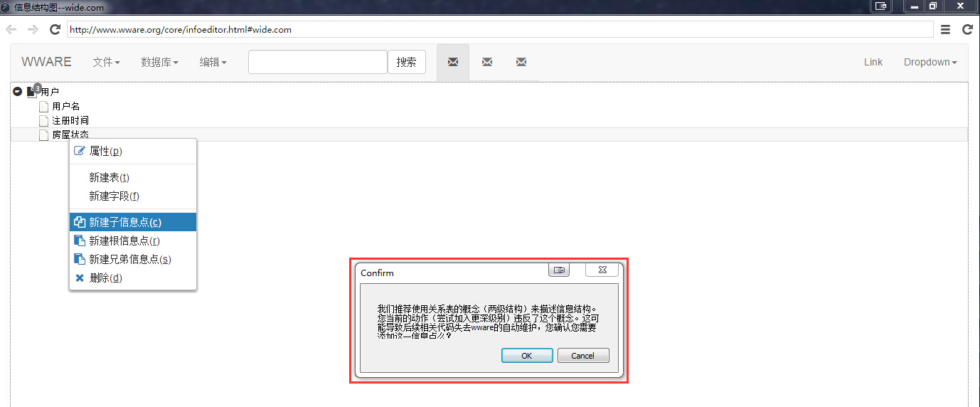The image size is (980, 407).
Task: Open the 数据库 dropdown menu
Action: [159, 63]
